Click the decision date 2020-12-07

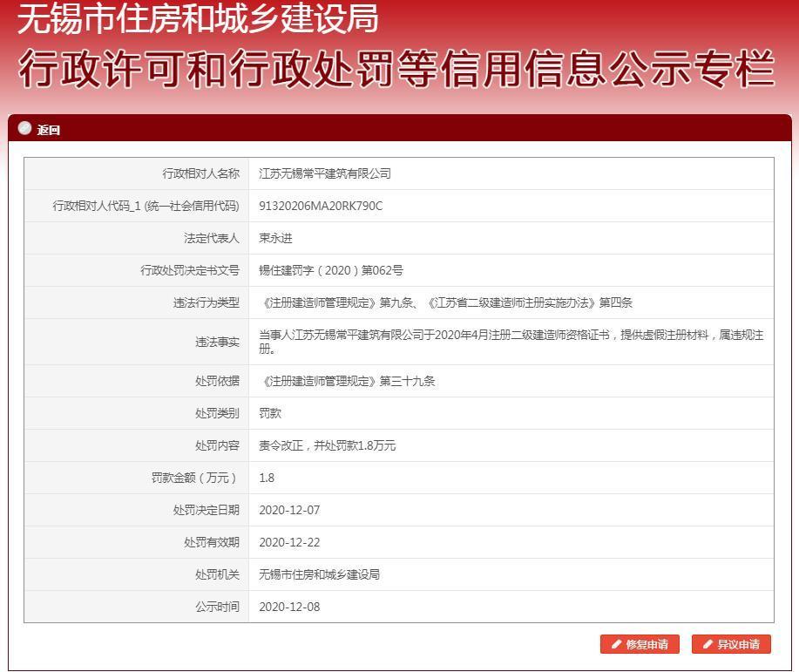click(289, 510)
